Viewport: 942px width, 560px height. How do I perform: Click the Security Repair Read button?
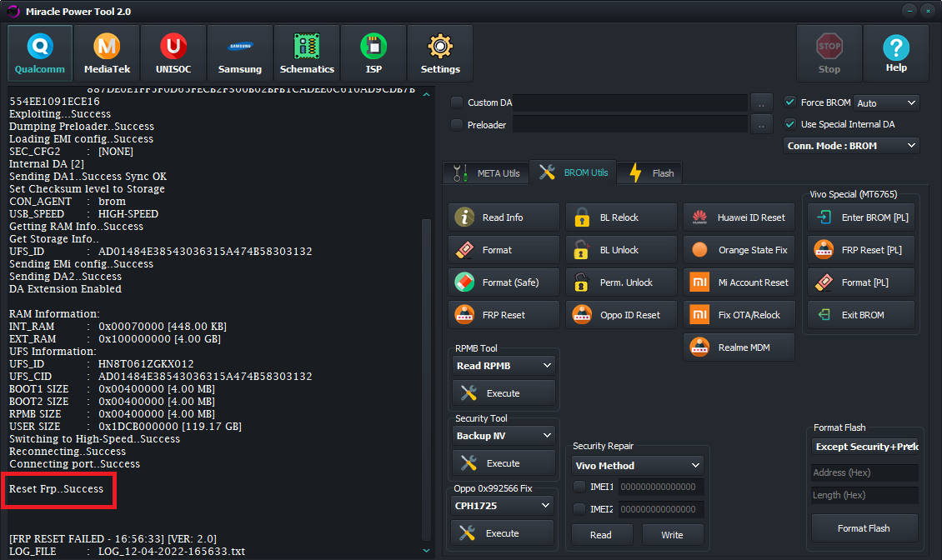click(602, 535)
